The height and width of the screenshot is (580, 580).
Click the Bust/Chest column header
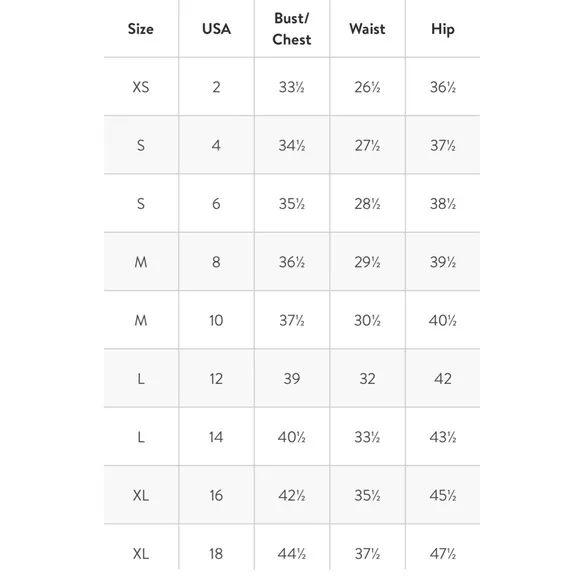[x=292, y=29]
